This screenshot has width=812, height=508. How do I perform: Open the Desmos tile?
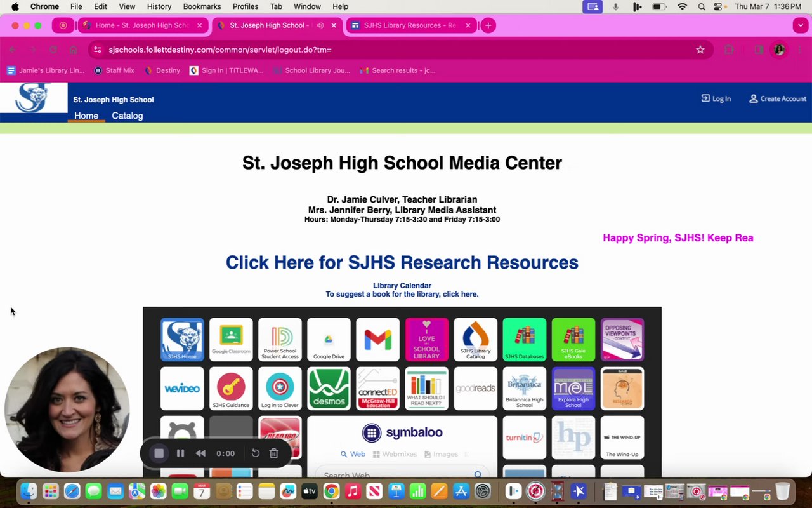(x=329, y=389)
